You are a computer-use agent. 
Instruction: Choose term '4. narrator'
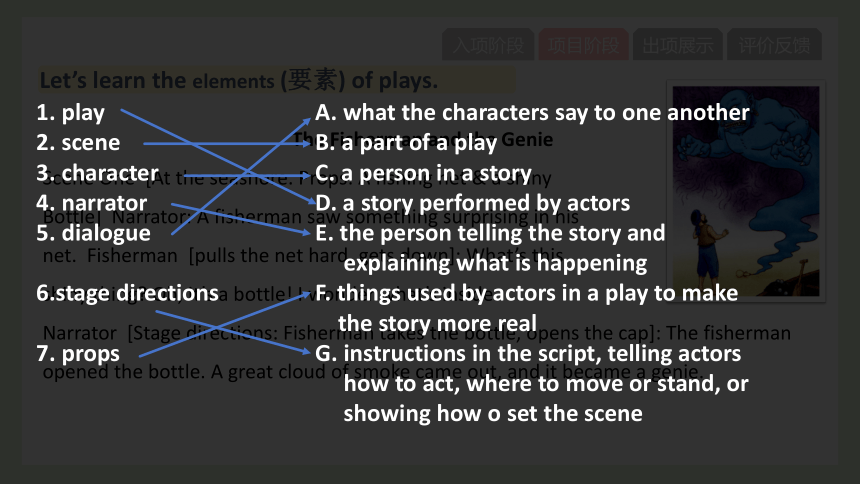92,203
